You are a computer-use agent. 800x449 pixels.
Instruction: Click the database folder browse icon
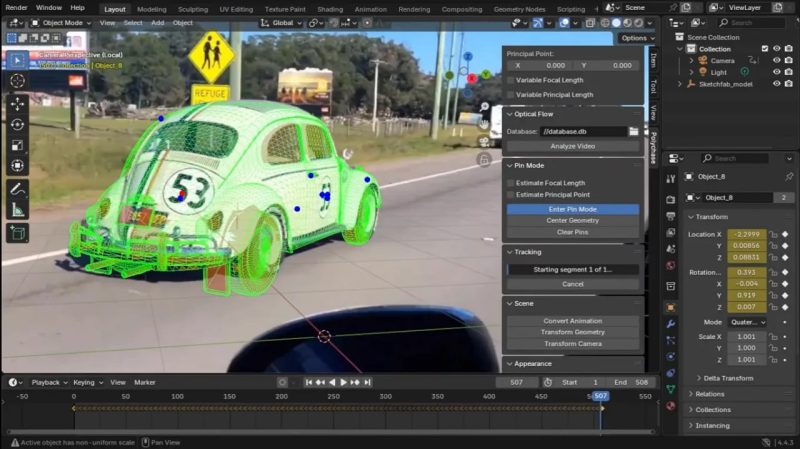pos(634,131)
